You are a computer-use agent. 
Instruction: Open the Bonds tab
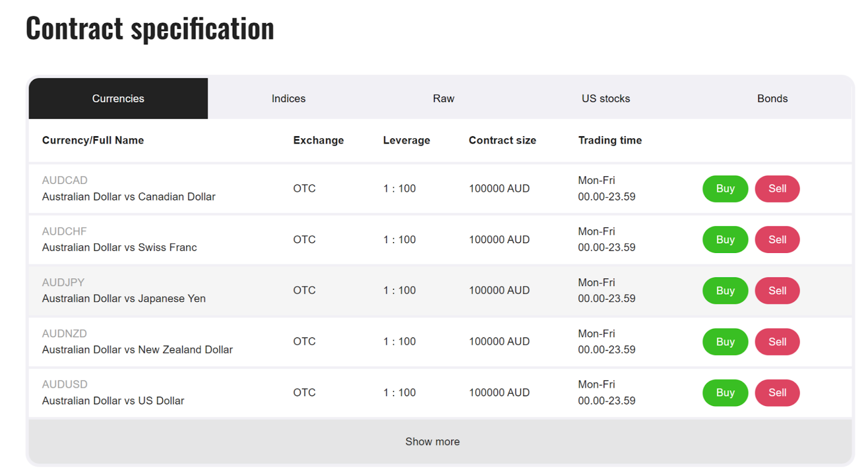(x=773, y=98)
